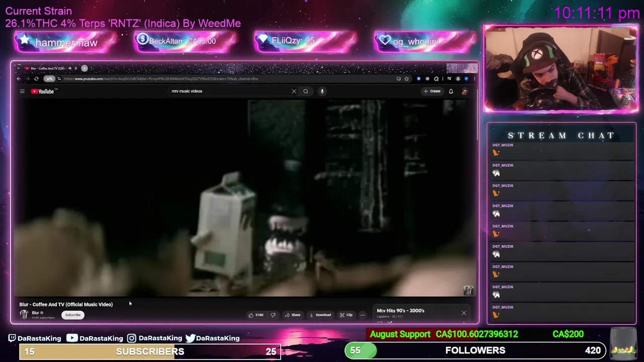Start voice search with microphone icon
644x362 pixels.
[322, 91]
